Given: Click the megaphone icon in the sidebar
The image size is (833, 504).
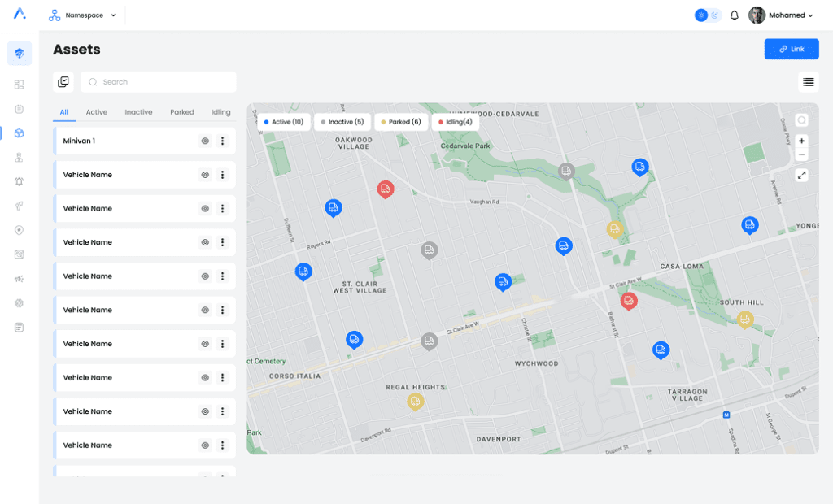Looking at the screenshot, I should pyautogui.click(x=20, y=279).
